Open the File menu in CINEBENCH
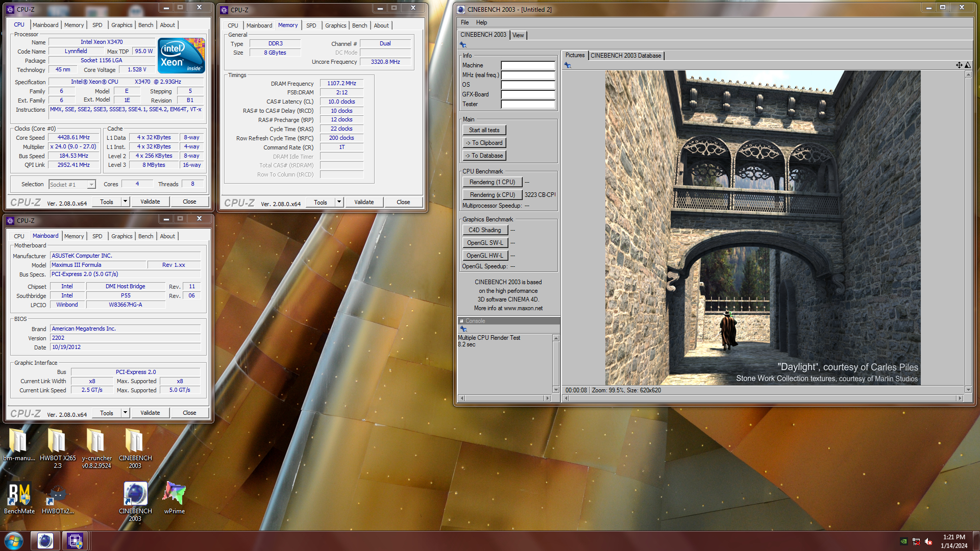Viewport: 980px width, 551px height. point(464,22)
